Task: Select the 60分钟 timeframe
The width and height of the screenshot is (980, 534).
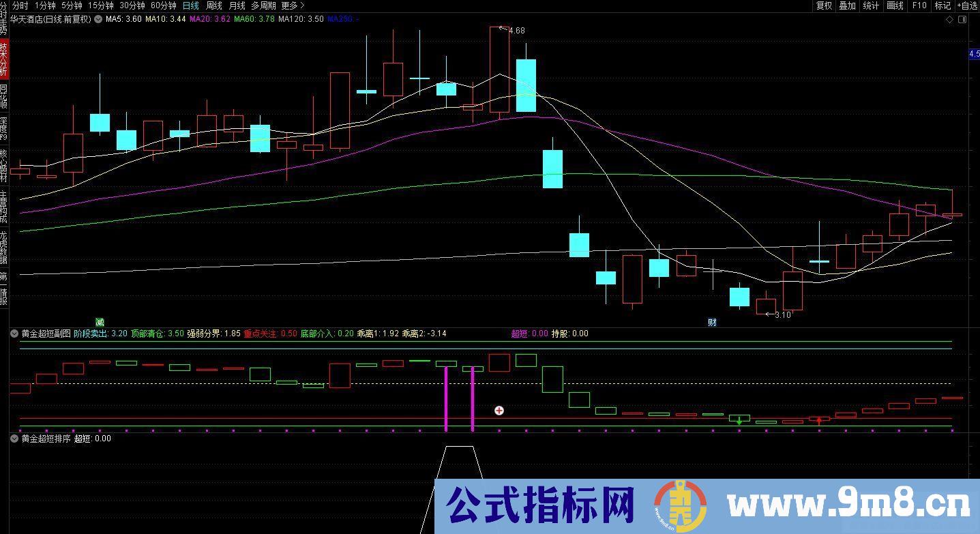Action: click(164, 5)
